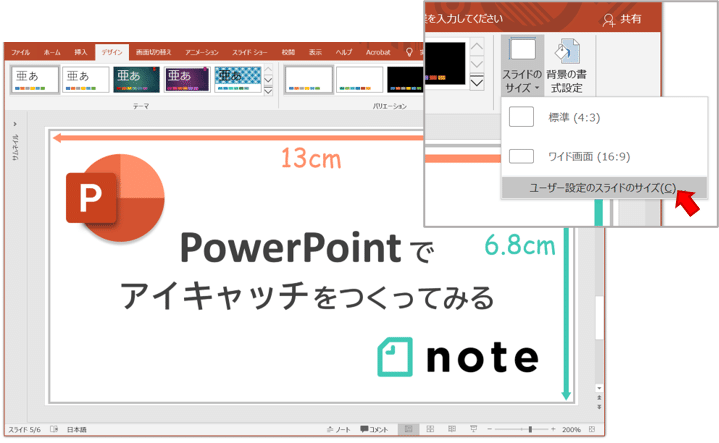719x443 pixels.
Task: Open ユーザー設定のスライドのサイズ option
Action: pos(604,188)
